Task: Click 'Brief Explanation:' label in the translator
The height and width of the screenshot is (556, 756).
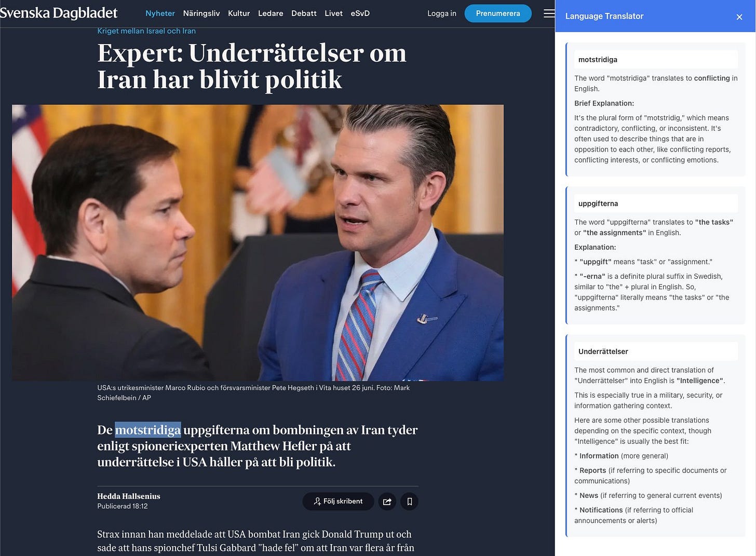Action: [604, 103]
